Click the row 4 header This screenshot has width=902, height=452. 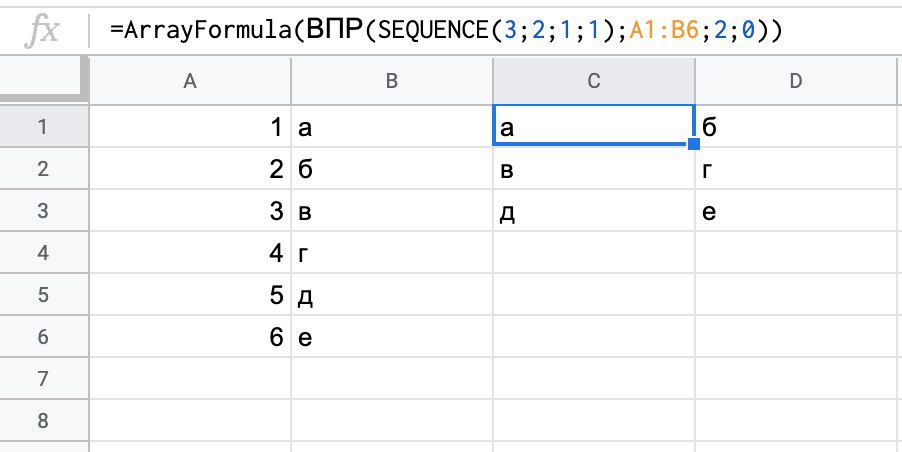tap(43, 254)
